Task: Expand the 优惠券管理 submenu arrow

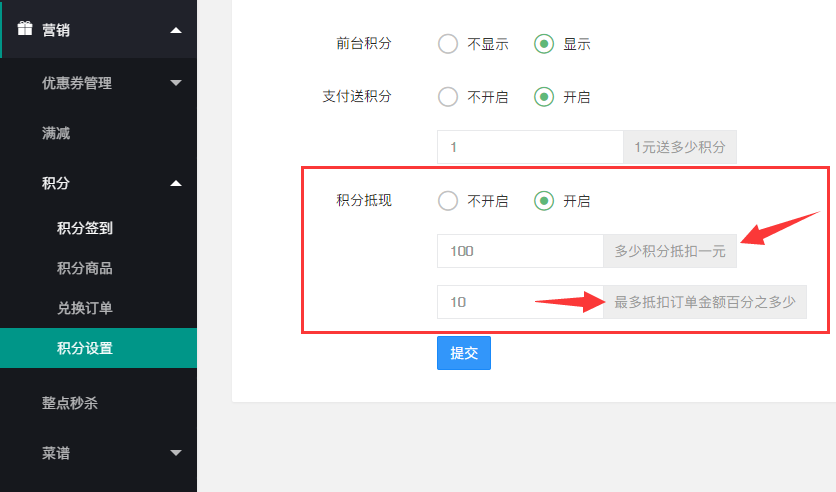Action: click(x=176, y=83)
